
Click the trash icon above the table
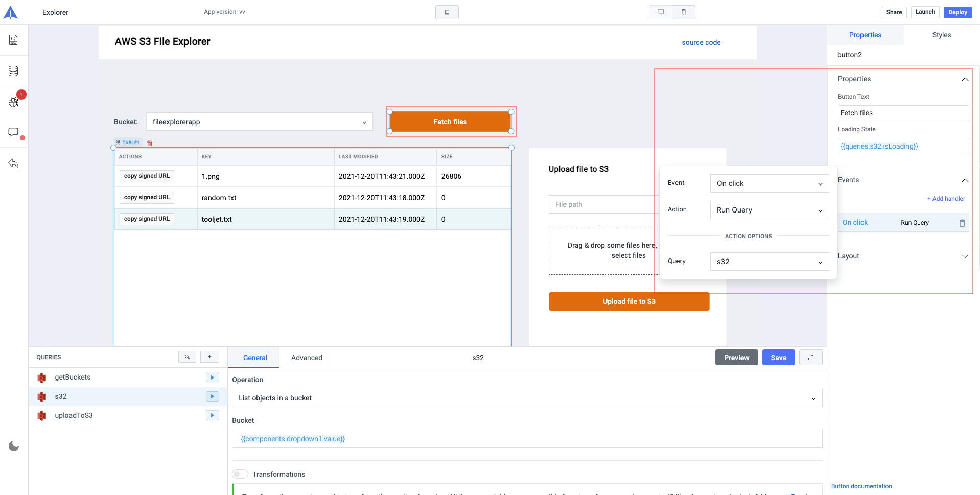150,143
